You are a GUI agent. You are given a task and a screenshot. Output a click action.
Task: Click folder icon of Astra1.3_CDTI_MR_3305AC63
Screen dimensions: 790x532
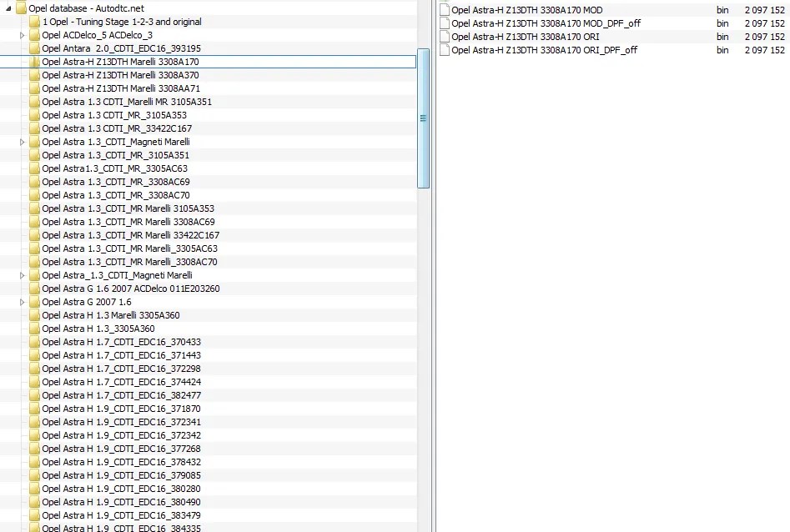(34, 168)
